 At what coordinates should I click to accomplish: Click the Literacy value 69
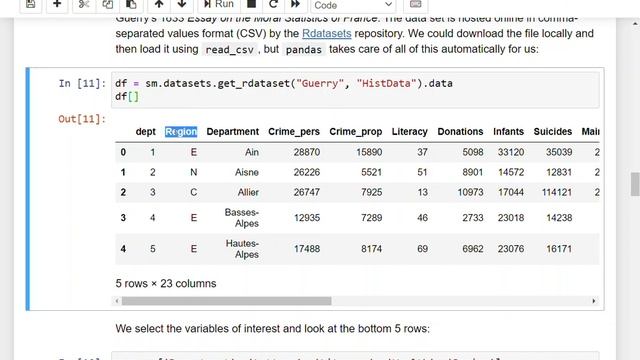point(422,249)
